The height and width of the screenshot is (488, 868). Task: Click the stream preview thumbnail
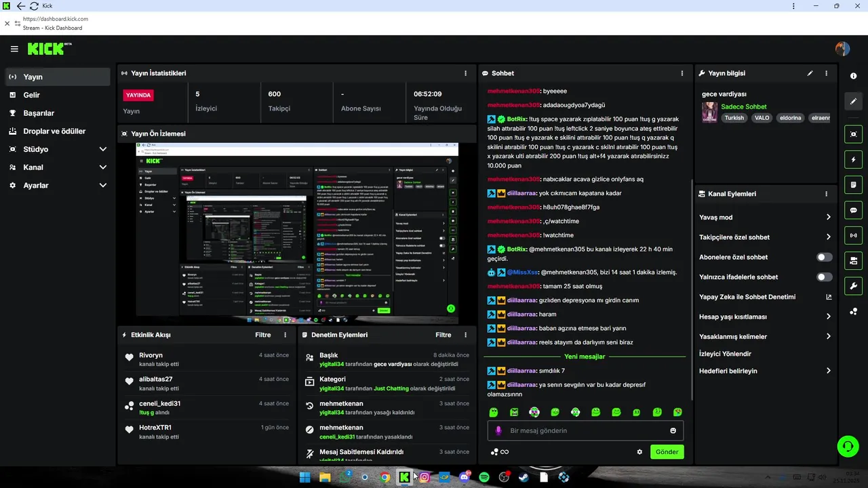[297, 233]
